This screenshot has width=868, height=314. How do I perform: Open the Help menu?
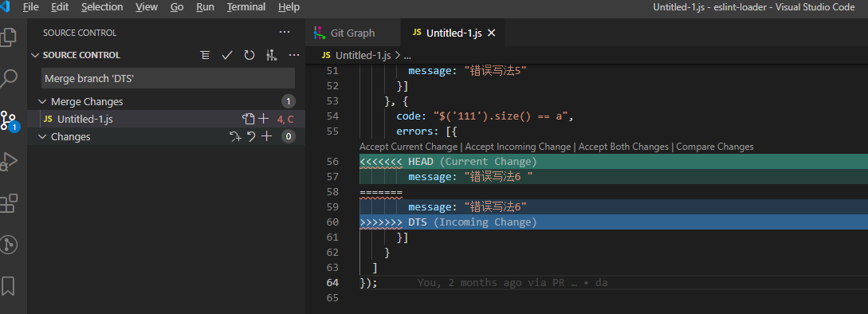(289, 7)
